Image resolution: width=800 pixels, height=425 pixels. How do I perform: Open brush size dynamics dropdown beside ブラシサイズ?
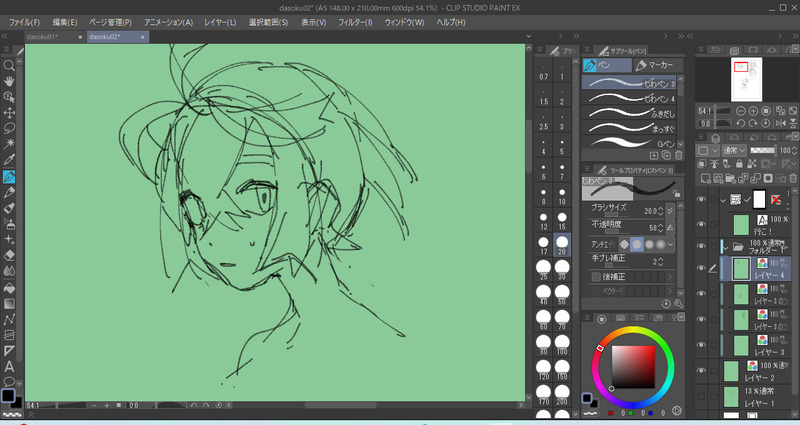click(670, 210)
